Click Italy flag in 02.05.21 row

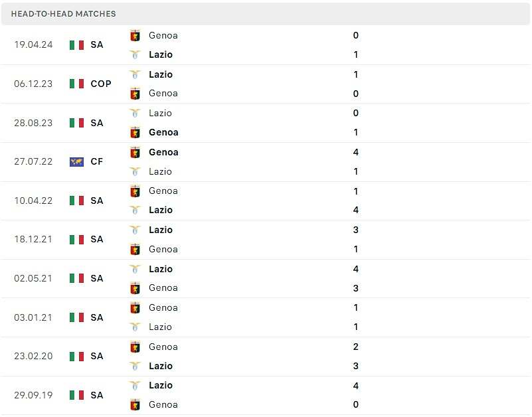click(76, 279)
